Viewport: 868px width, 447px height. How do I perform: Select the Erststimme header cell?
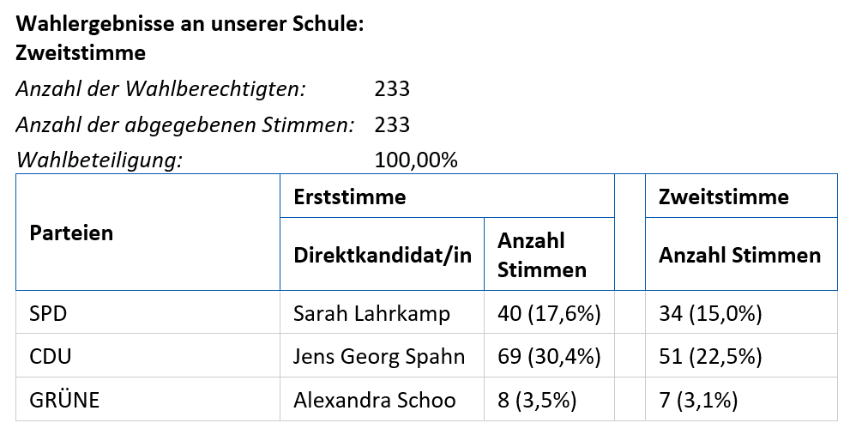tap(447, 196)
